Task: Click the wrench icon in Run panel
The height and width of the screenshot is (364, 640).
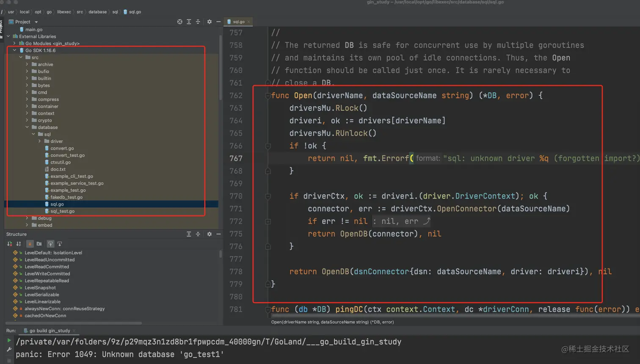Action: [9, 350]
